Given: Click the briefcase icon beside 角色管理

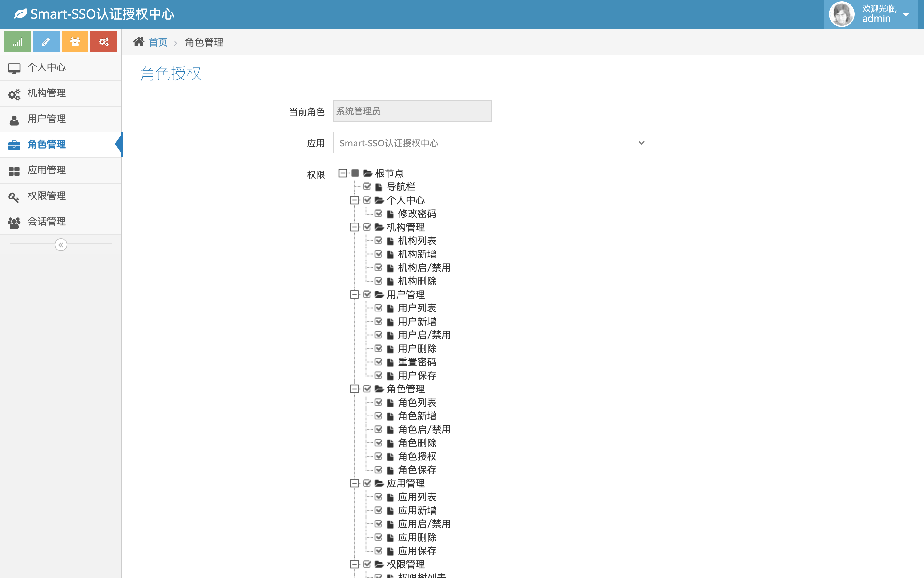Looking at the screenshot, I should click(14, 145).
